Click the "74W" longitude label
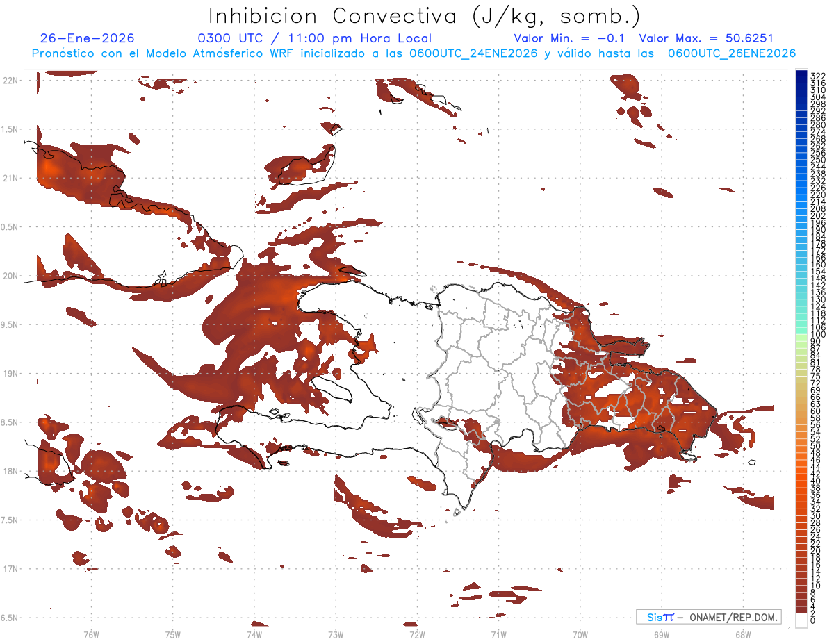The width and height of the screenshot is (834, 644). pyautogui.click(x=254, y=634)
